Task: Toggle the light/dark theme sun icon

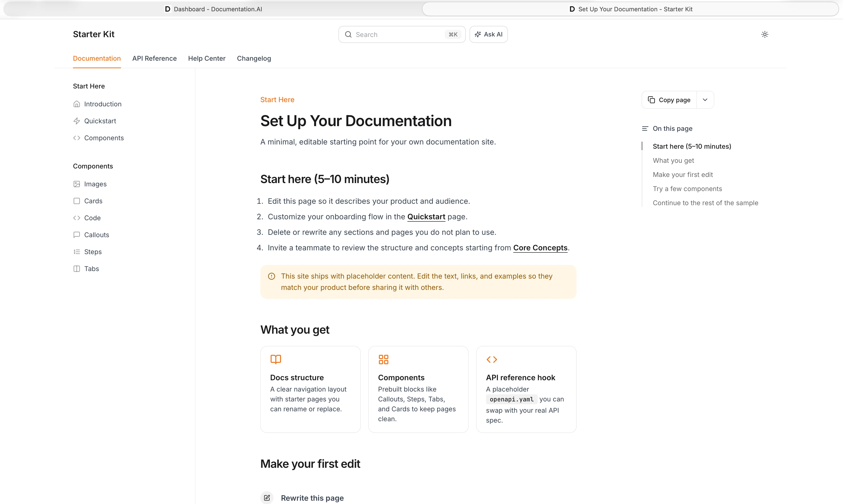Action: point(765,34)
